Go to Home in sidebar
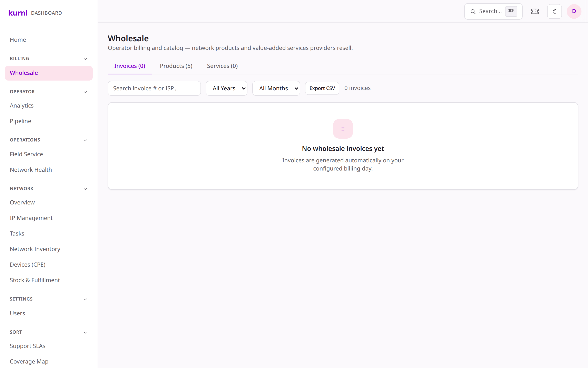Image resolution: width=588 pixels, height=368 pixels. (49, 40)
